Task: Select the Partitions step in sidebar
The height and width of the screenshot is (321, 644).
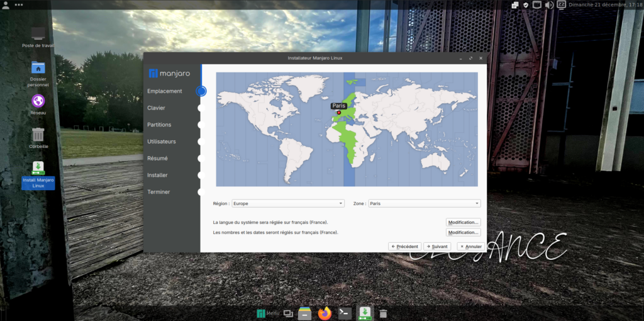Action: tap(159, 125)
